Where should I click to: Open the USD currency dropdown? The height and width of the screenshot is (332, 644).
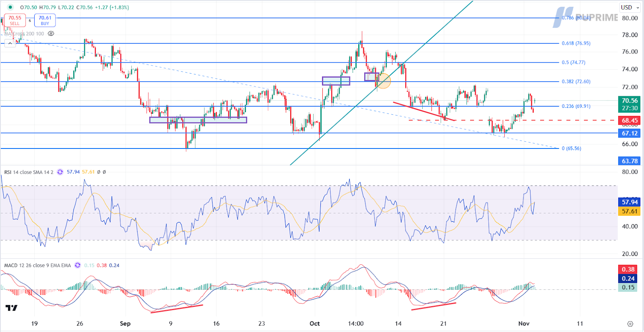pos(630,7)
